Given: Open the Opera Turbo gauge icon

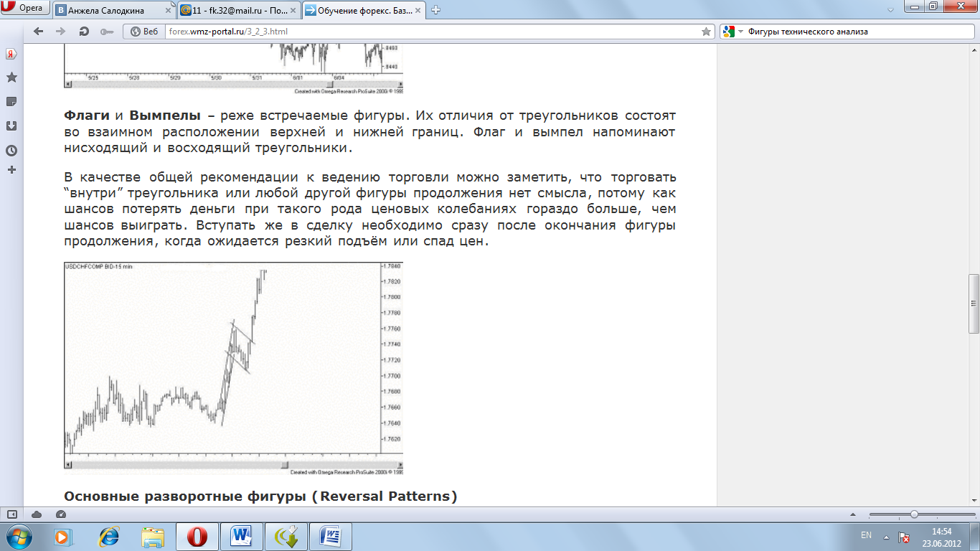Looking at the screenshot, I should pyautogui.click(x=61, y=514).
